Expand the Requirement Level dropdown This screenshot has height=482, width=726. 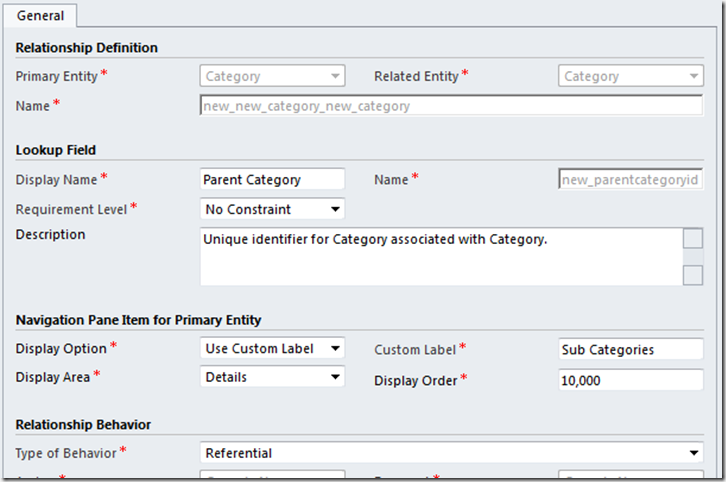272,210
